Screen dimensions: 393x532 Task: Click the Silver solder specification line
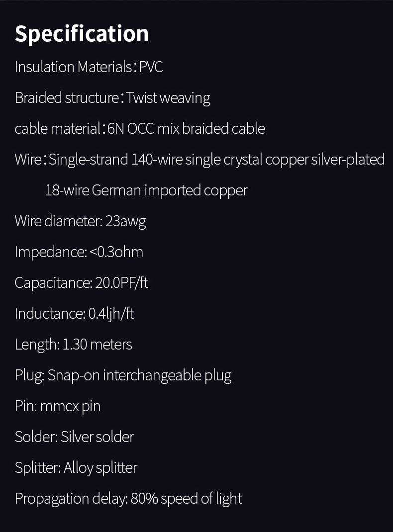tap(75, 437)
